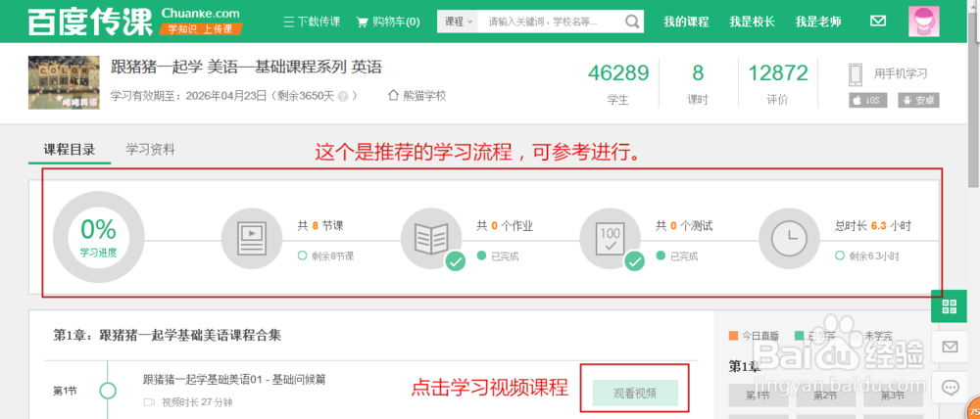Open the shopping cart 购物车(0)
Screen dimensions: 980x419
tap(387, 22)
